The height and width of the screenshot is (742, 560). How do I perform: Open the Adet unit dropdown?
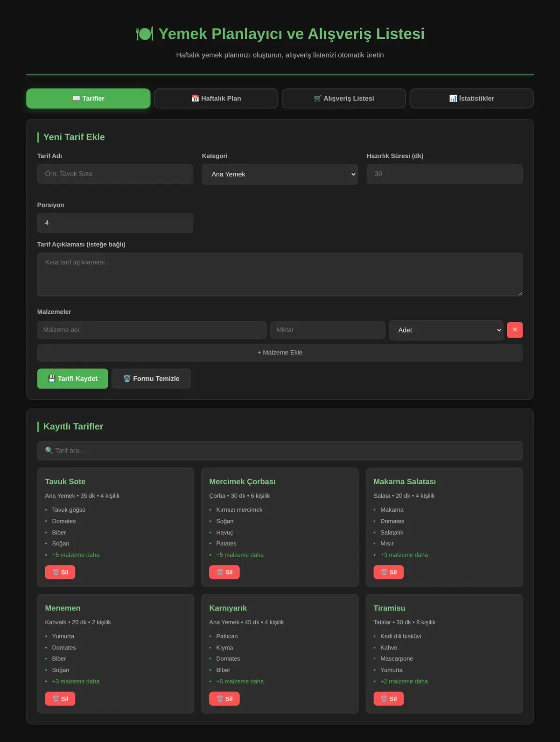[x=446, y=330]
